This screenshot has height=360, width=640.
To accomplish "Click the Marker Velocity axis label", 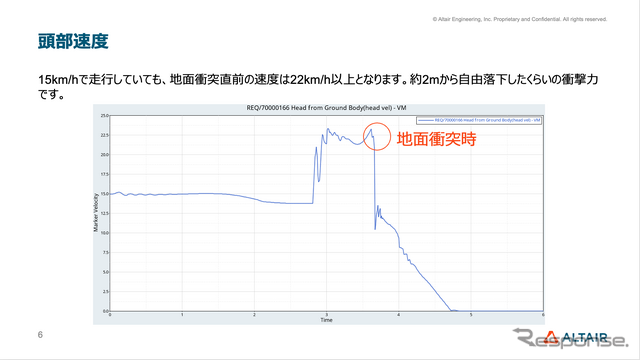I will click(x=96, y=213).
